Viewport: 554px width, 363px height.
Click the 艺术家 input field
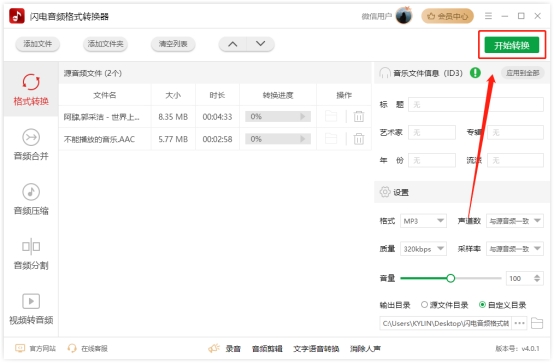432,133
